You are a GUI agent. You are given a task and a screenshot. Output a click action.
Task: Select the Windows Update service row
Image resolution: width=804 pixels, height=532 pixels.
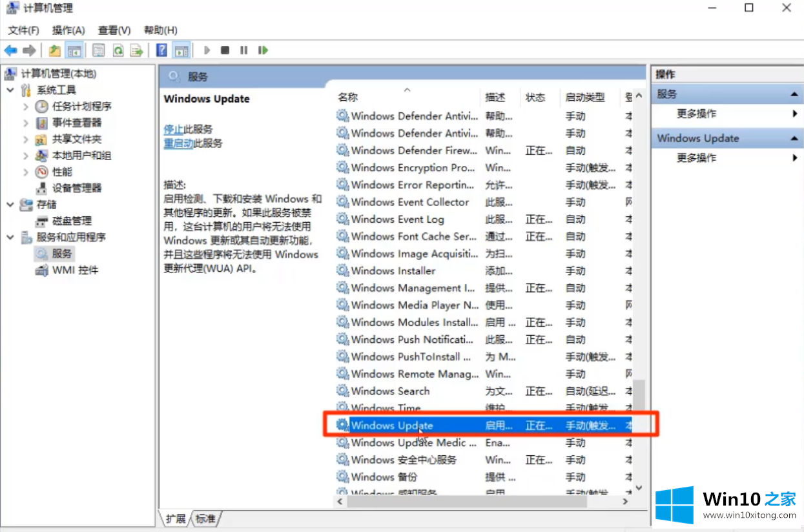tap(484, 425)
